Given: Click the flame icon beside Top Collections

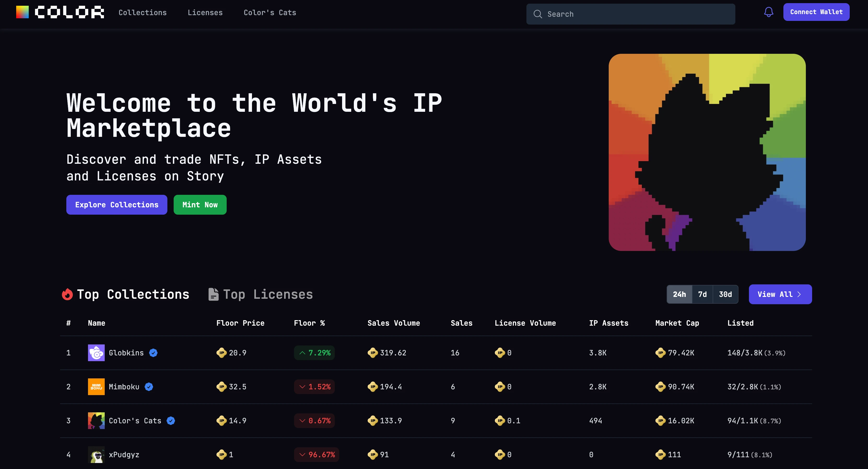Looking at the screenshot, I should pos(67,294).
